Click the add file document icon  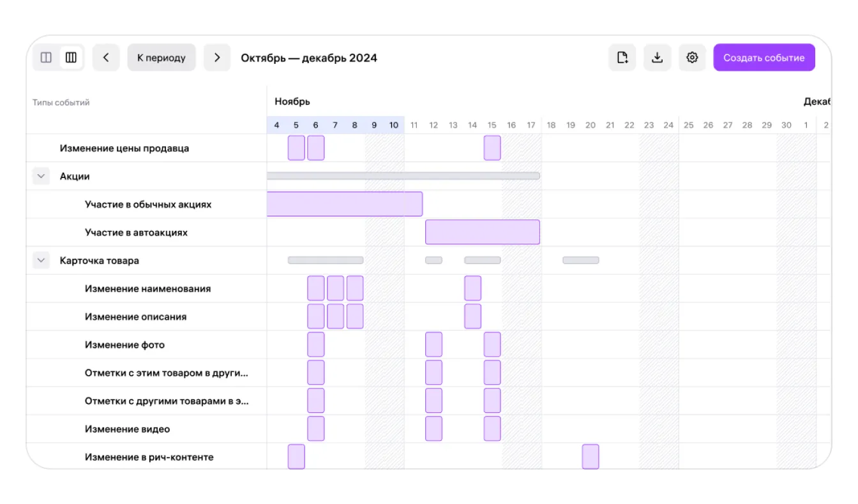[622, 58]
